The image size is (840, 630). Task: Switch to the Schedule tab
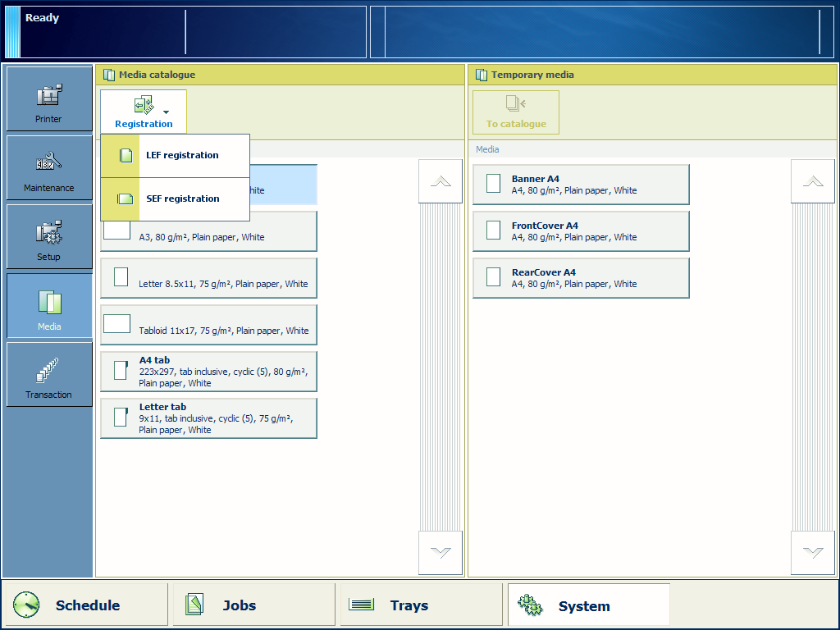click(x=85, y=605)
